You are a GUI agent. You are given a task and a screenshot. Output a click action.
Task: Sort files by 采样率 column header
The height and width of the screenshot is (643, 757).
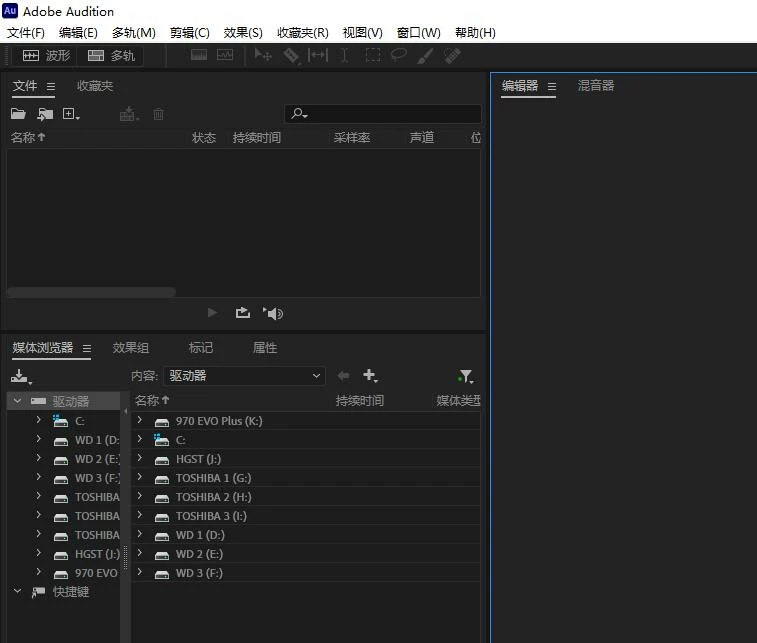pyautogui.click(x=351, y=138)
